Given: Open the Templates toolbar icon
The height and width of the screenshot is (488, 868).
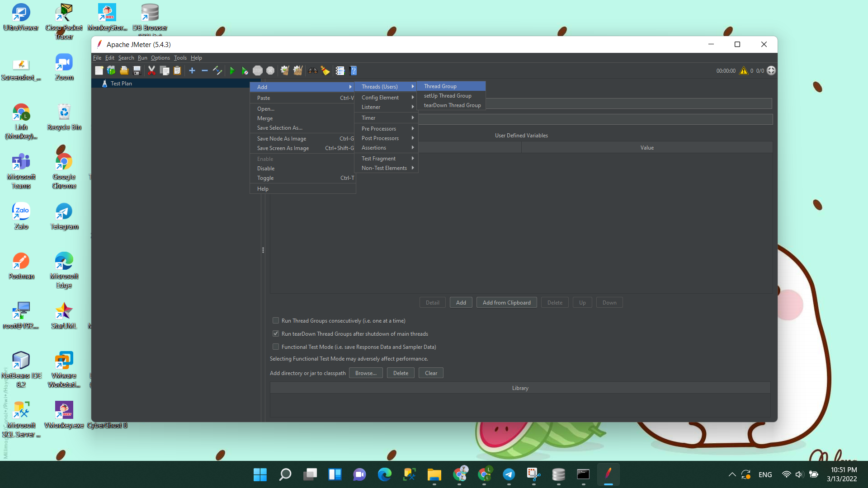Looking at the screenshot, I should (111, 70).
